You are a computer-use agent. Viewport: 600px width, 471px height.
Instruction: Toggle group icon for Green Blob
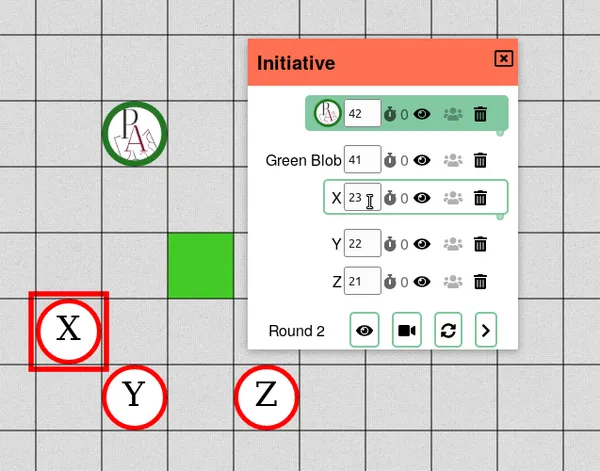[x=453, y=160]
